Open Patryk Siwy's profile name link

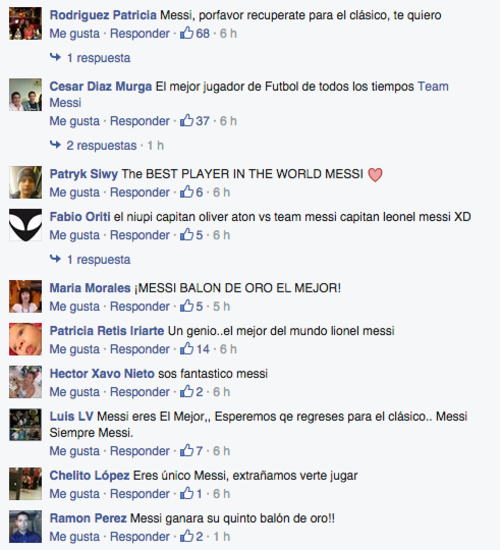point(84,174)
